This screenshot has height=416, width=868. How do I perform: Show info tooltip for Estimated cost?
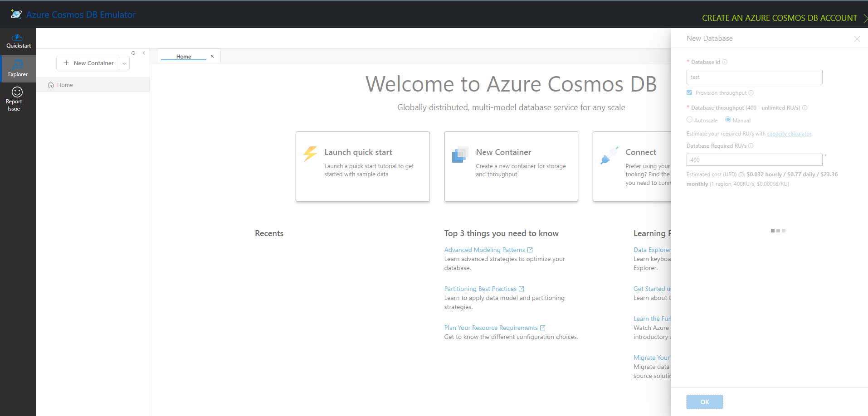[741, 174]
